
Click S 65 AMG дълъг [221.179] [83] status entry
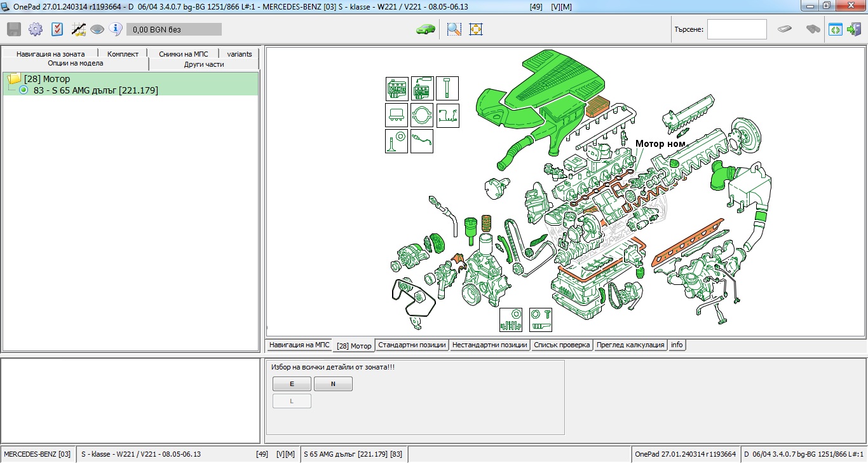(x=353, y=454)
